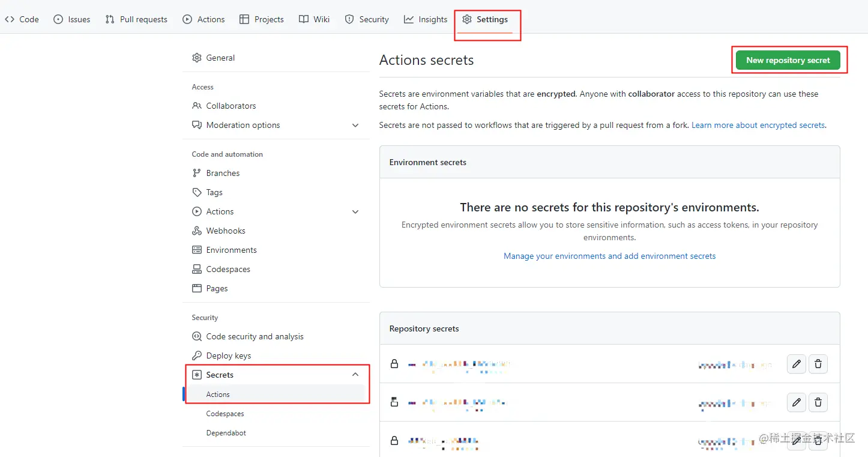Click Manage your environments link
The height and width of the screenshot is (457, 868).
(609, 256)
